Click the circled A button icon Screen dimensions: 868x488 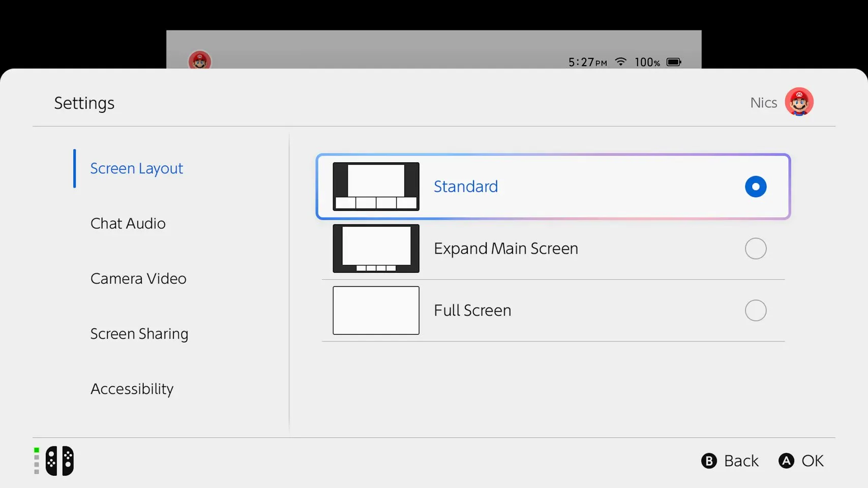(x=786, y=461)
